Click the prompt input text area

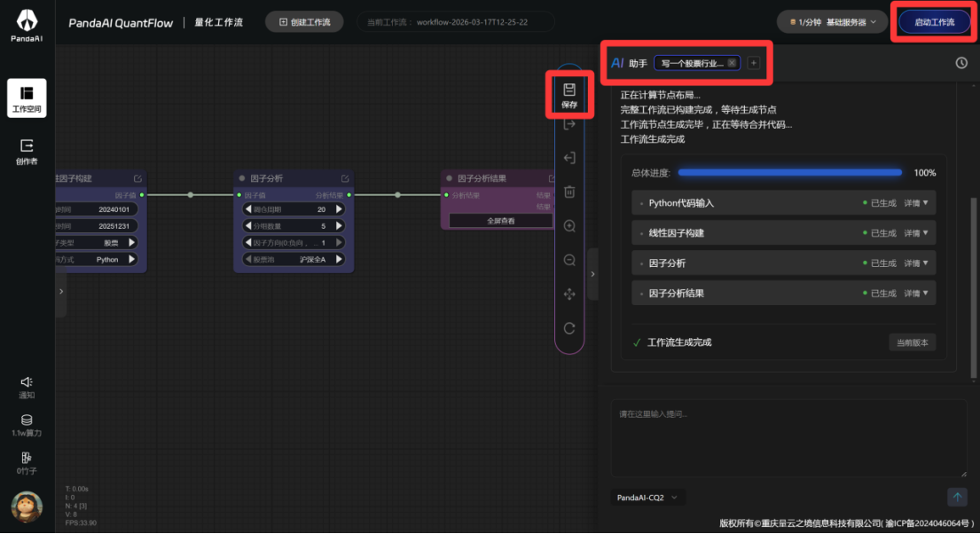point(788,439)
